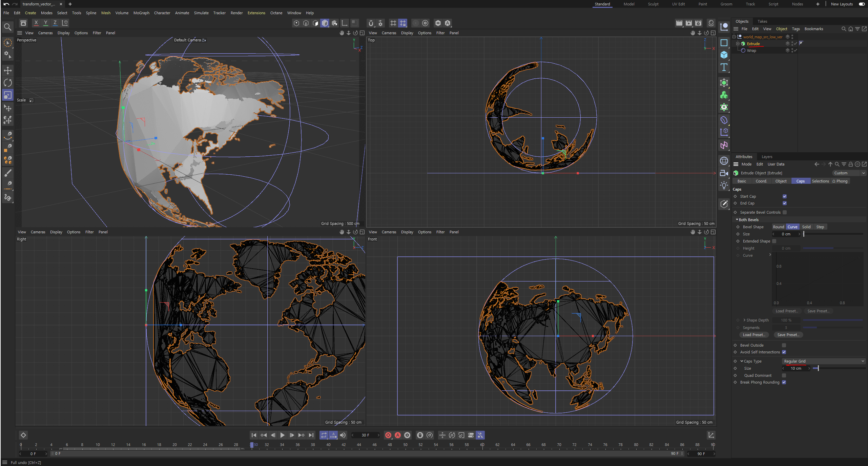Collapse the Caps Type group chevron
Screen dimensions: 868x466
click(742, 361)
